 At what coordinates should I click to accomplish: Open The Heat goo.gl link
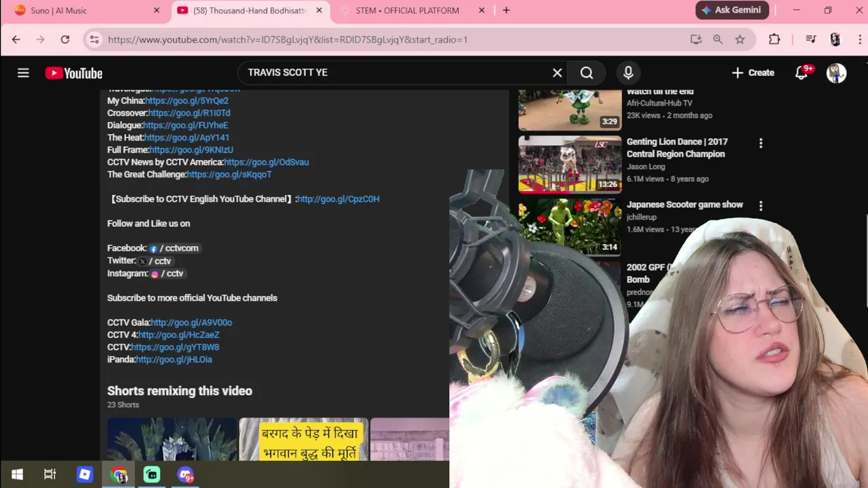(186, 138)
